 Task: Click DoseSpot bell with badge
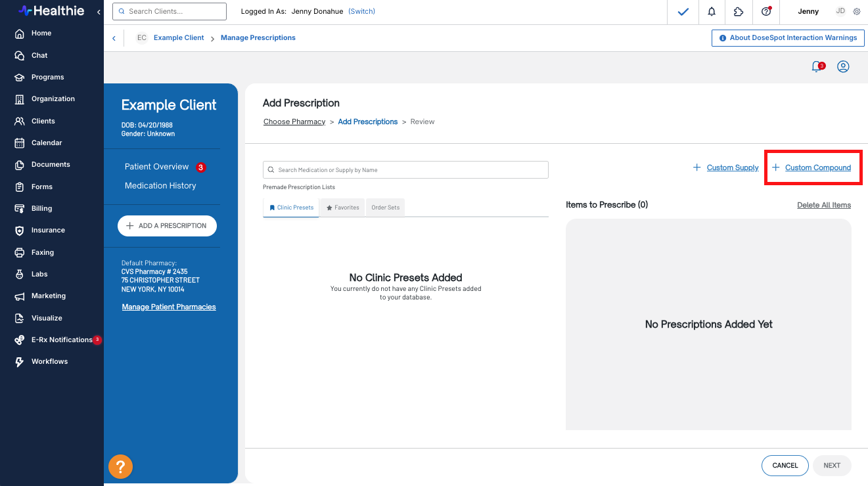point(817,66)
